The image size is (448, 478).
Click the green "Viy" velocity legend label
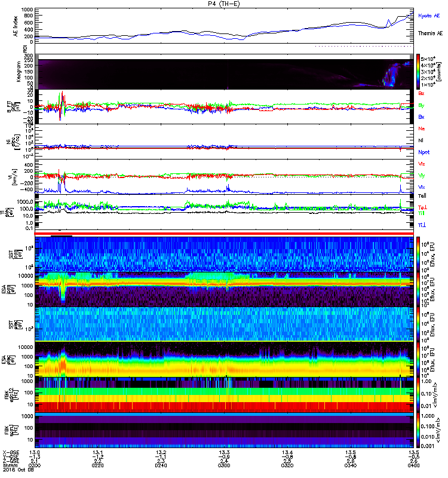pyautogui.click(x=421, y=176)
